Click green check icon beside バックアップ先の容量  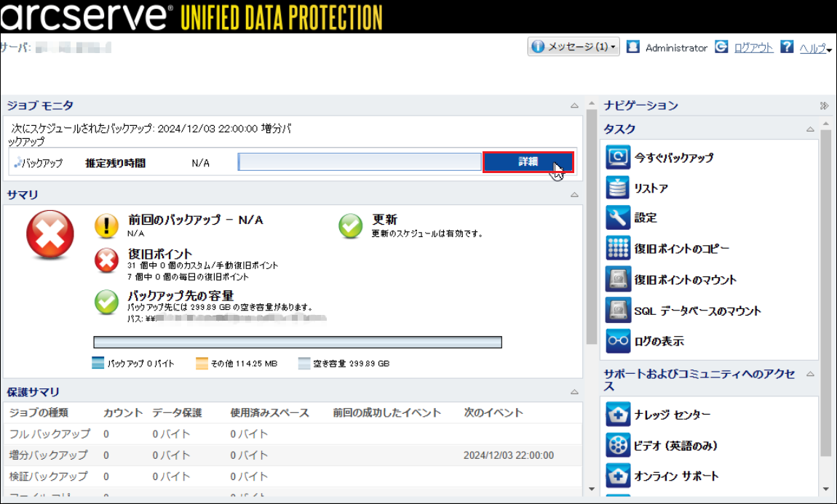pyautogui.click(x=107, y=302)
